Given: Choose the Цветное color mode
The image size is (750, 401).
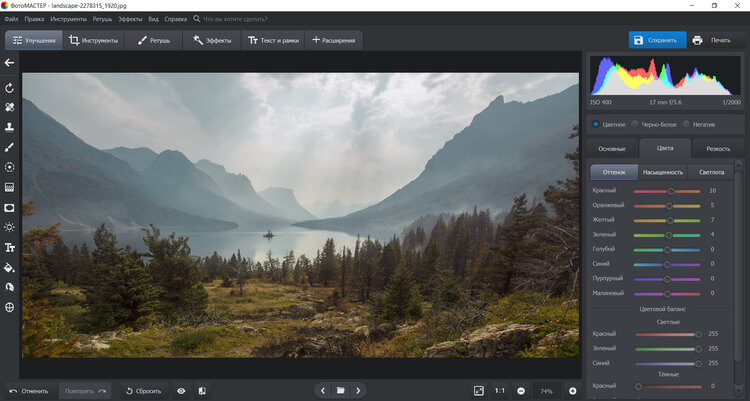Looking at the screenshot, I should tap(596, 124).
